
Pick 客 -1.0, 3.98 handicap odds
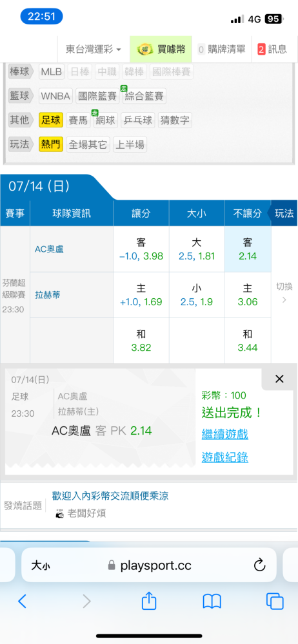click(x=141, y=249)
